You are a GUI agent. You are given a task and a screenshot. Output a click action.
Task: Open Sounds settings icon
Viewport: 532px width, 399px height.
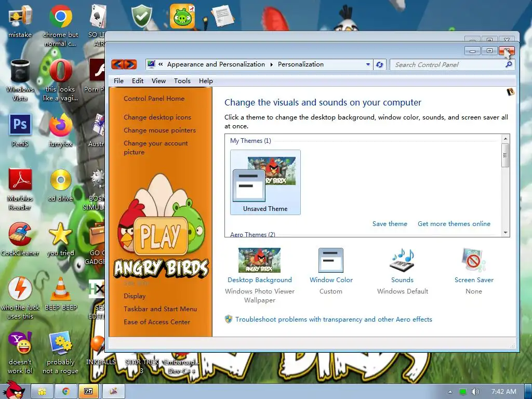click(403, 260)
